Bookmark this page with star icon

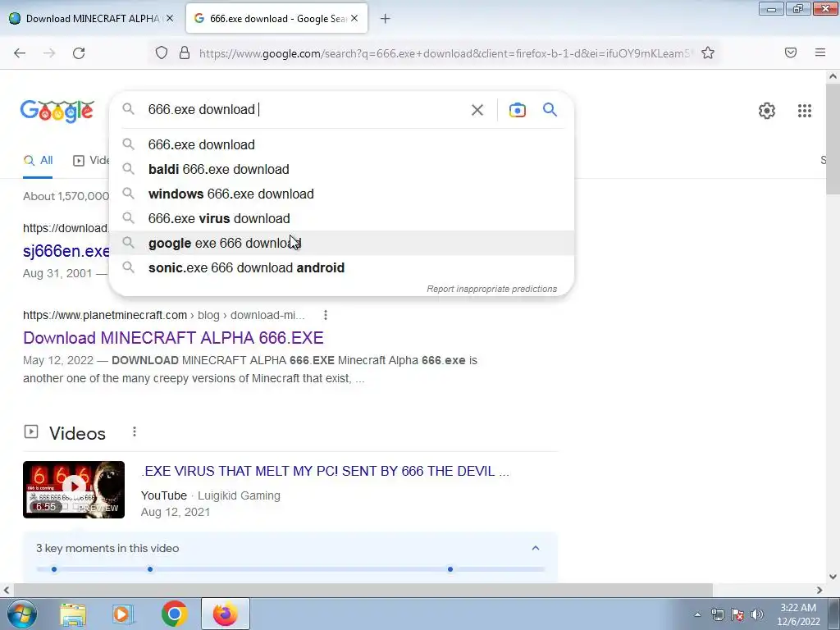(x=708, y=53)
